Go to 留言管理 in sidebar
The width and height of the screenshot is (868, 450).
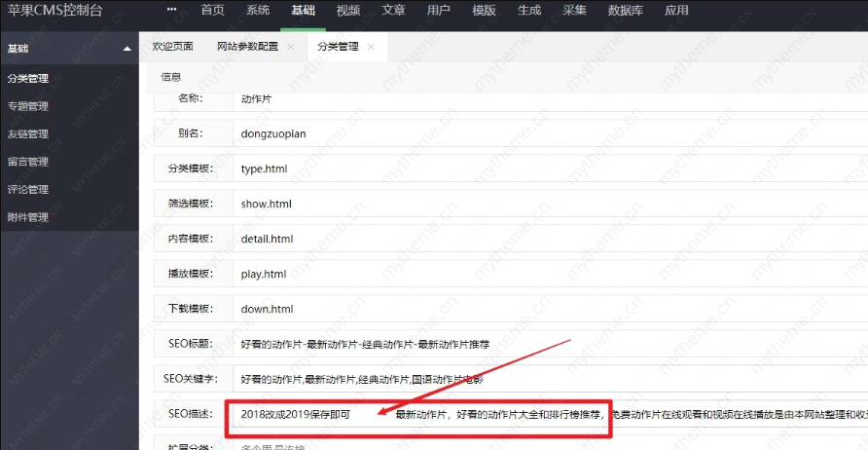(27, 162)
